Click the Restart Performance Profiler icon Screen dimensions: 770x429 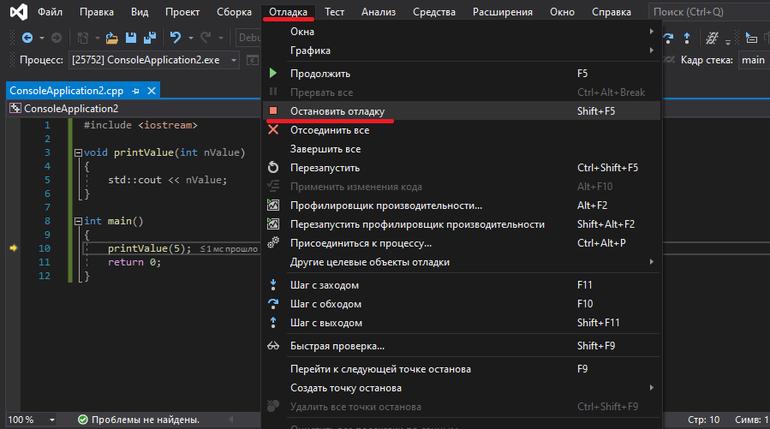(273, 224)
